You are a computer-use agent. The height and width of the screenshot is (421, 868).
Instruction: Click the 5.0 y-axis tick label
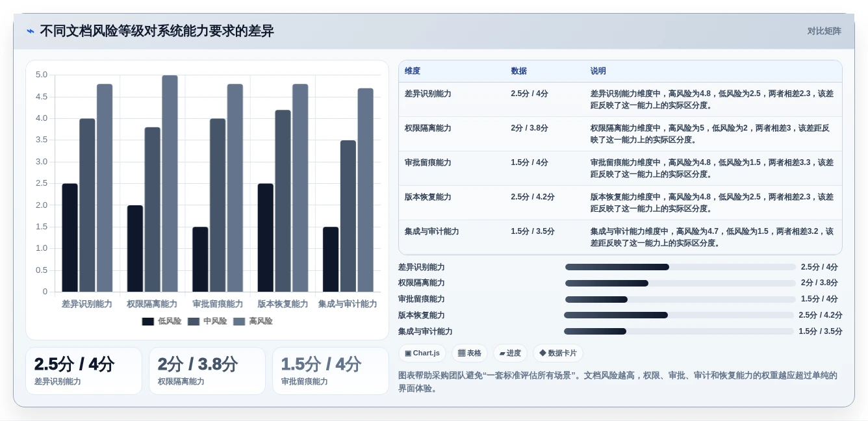[42, 75]
